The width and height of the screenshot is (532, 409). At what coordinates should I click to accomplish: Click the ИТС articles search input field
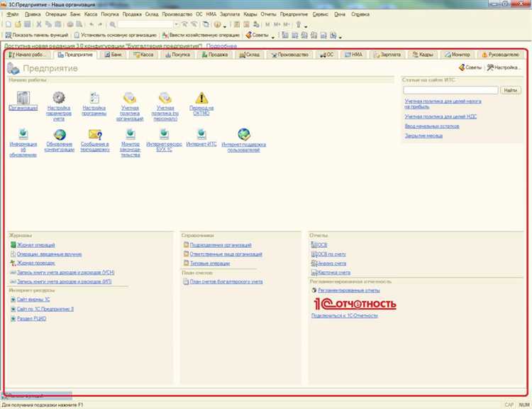click(450, 90)
